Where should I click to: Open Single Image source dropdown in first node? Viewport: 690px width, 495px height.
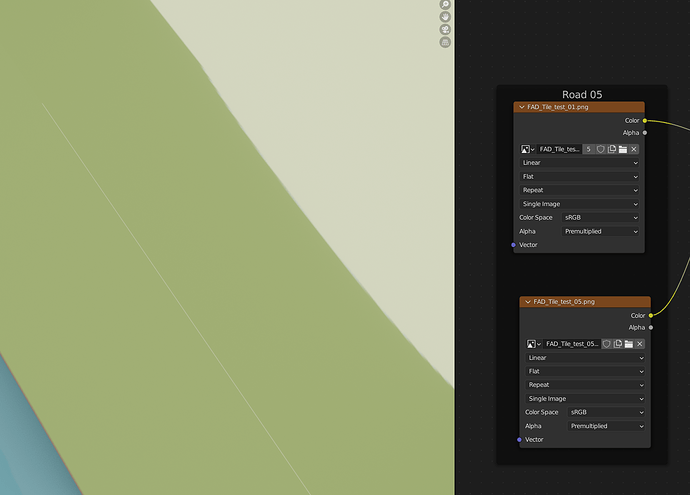tap(579, 204)
